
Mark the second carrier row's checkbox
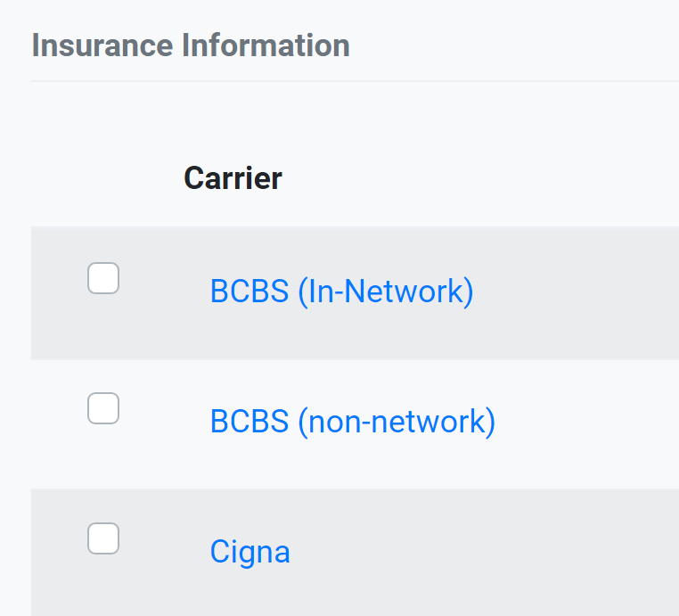point(103,408)
